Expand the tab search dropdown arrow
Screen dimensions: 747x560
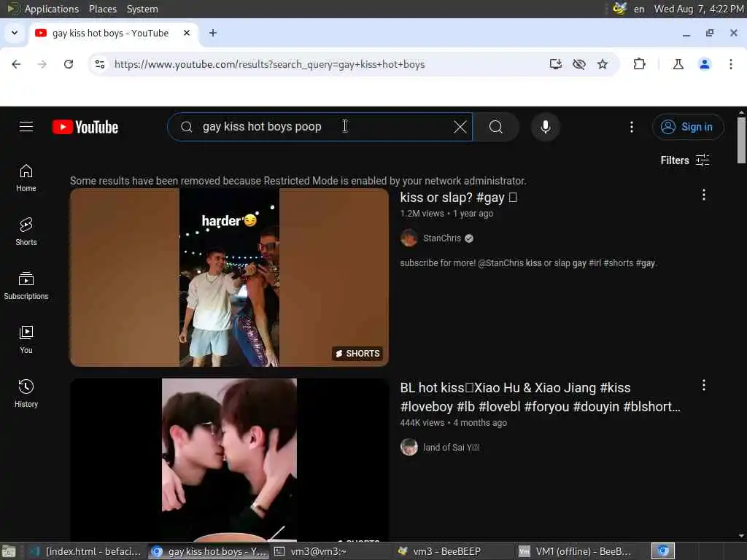coord(15,33)
